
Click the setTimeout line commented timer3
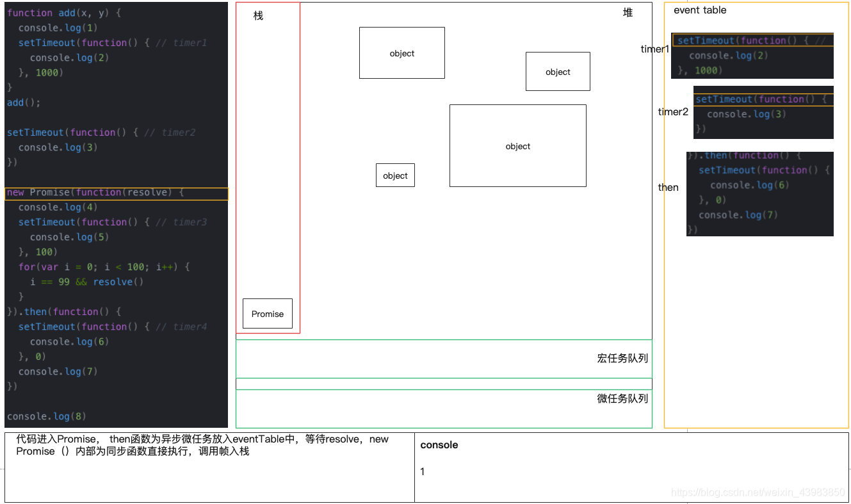point(113,222)
